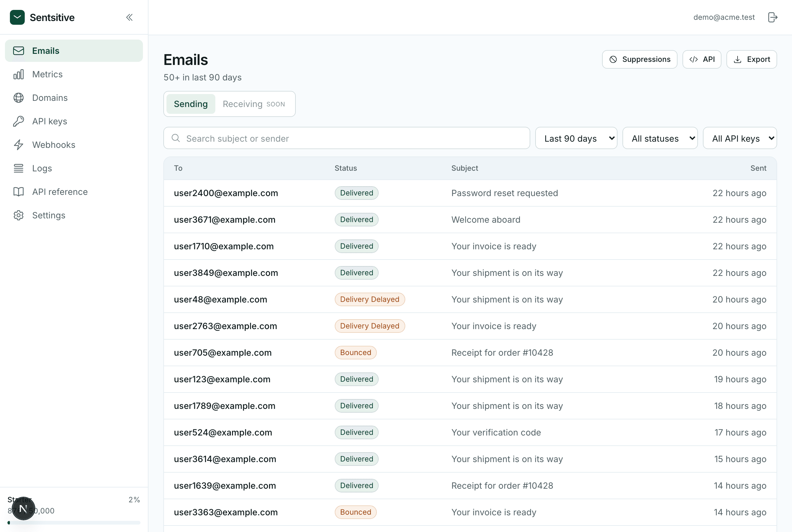Click the Delivered badge for user123@example.com
Viewport: 792px width, 532px height.
356,379
